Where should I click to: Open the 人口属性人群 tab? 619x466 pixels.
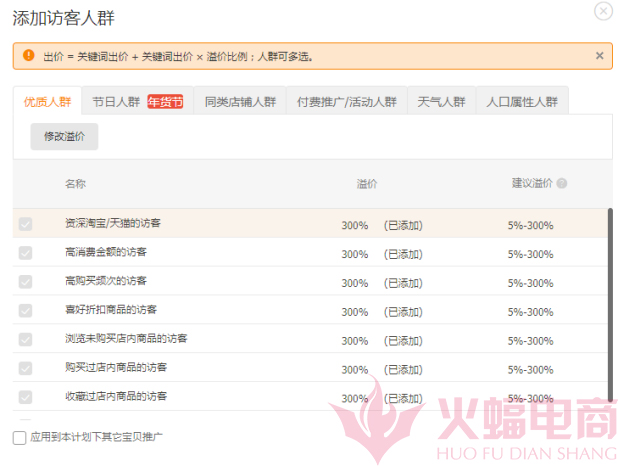[521, 101]
